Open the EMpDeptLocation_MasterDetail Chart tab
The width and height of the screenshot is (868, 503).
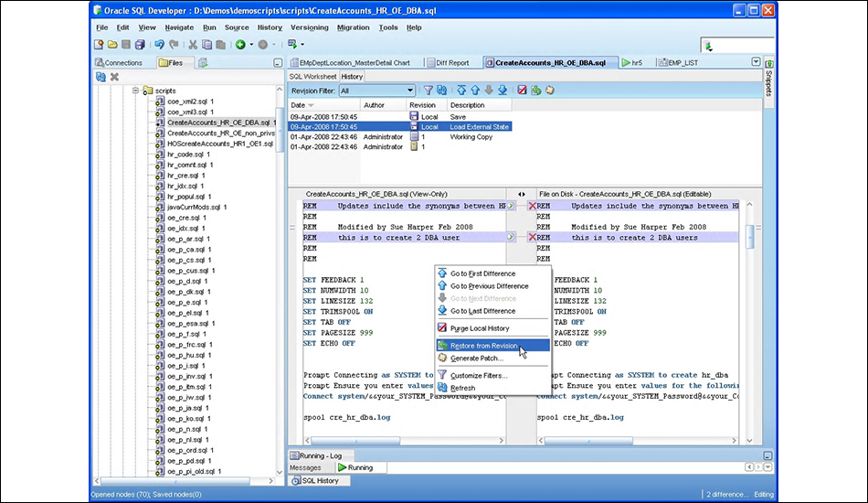[x=350, y=63]
